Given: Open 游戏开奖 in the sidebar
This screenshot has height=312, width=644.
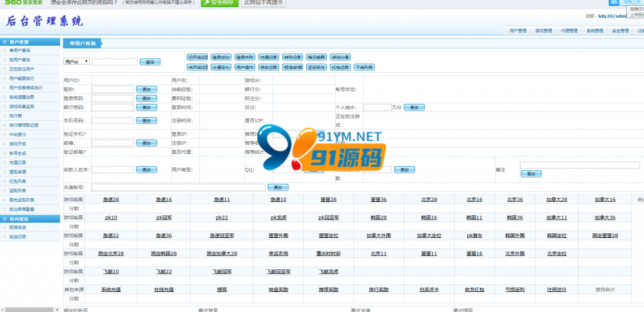Looking at the screenshot, I should pos(18,144).
